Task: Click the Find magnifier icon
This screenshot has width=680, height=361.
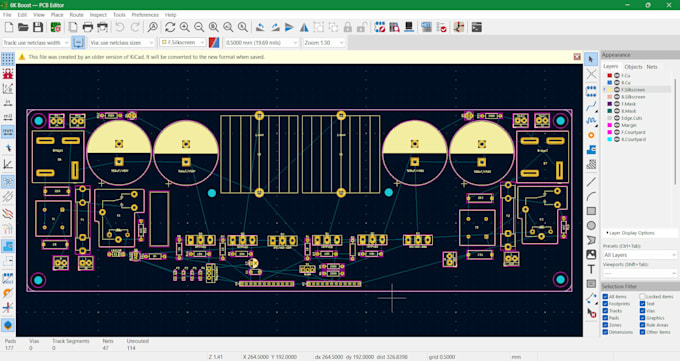Action: click(x=152, y=27)
